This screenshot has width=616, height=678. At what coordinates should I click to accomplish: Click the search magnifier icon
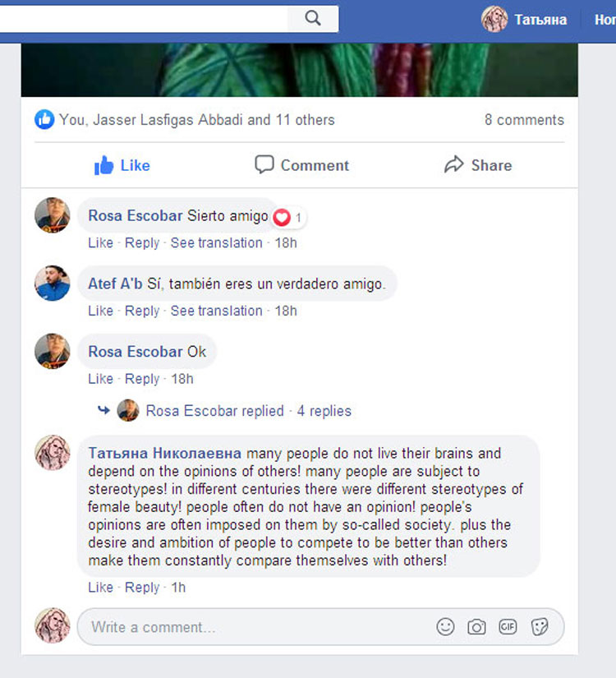313,18
